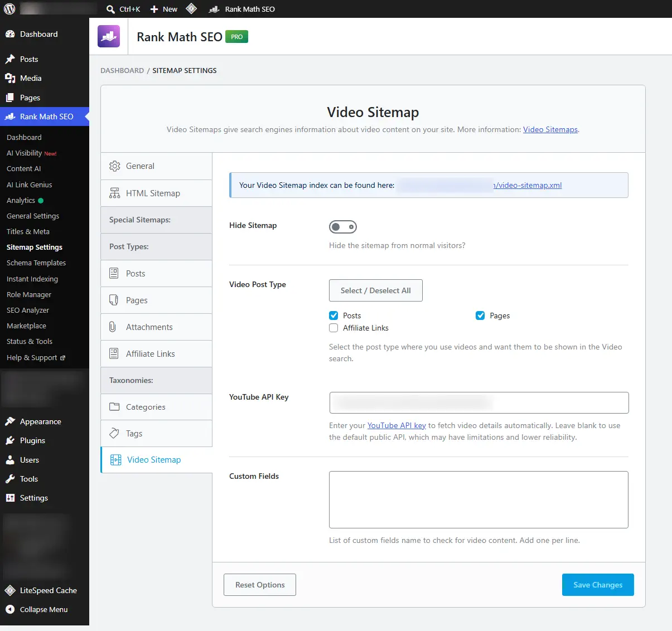Open Status & Tools submenu item
672x631 pixels.
[30, 341]
